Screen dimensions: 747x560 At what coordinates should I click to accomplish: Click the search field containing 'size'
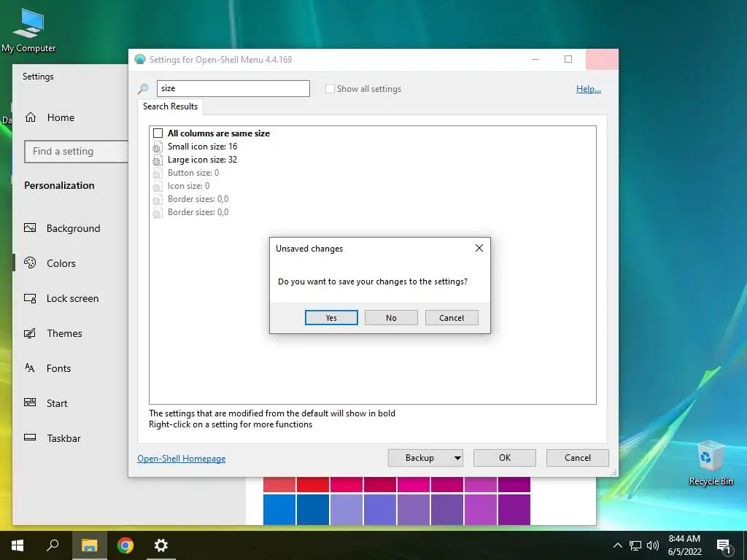pos(233,88)
